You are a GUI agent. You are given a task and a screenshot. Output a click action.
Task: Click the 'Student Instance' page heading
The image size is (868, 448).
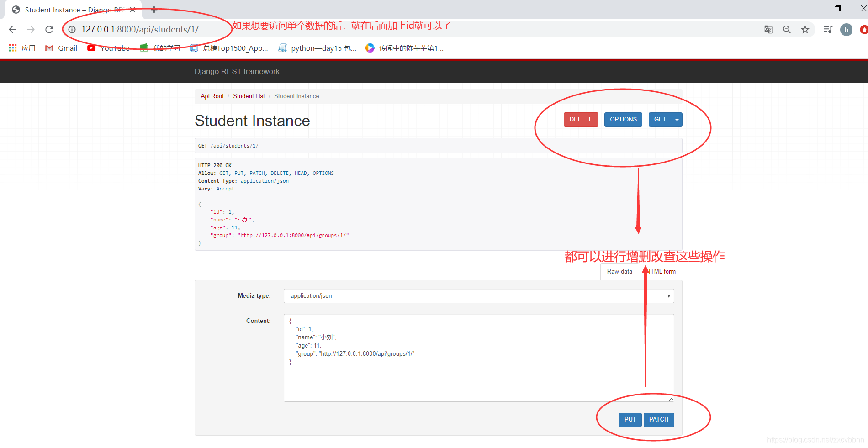[x=252, y=121]
